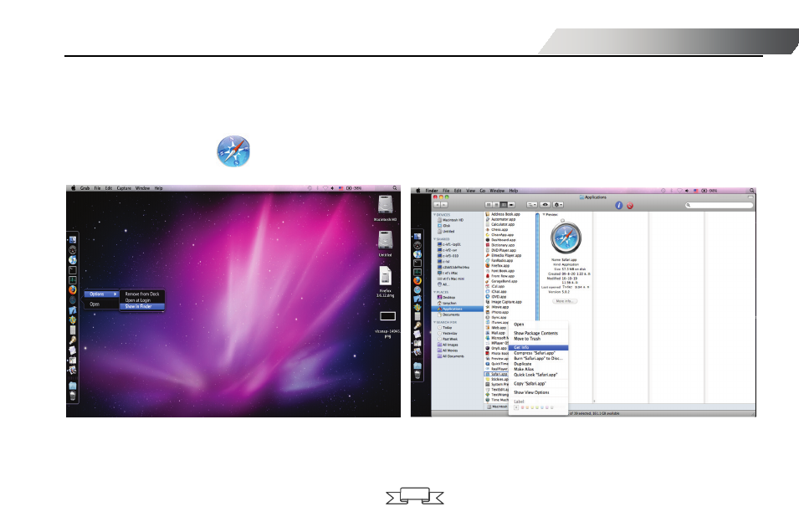Image resolution: width=799 pixels, height=532 pixels.
Task: Click the Trash icon in the dock beside the Finder window
Action: coord(417,375)
